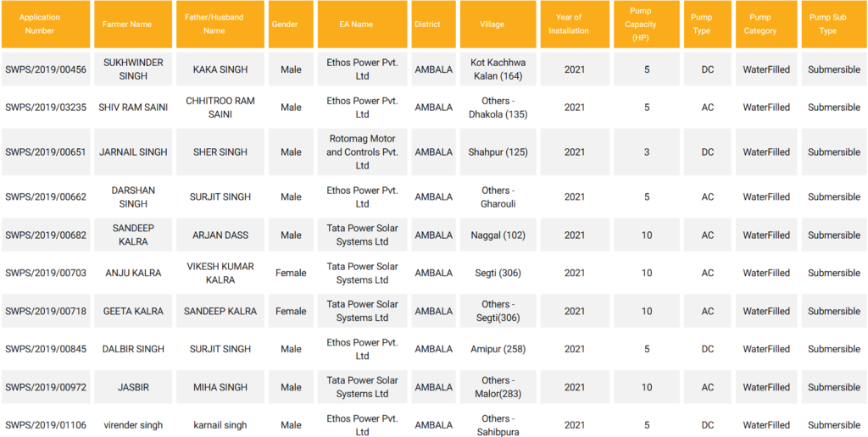Select the Pump Capacity (HP) header
This screenshot has width=868, height=437.
coord(647,25)
